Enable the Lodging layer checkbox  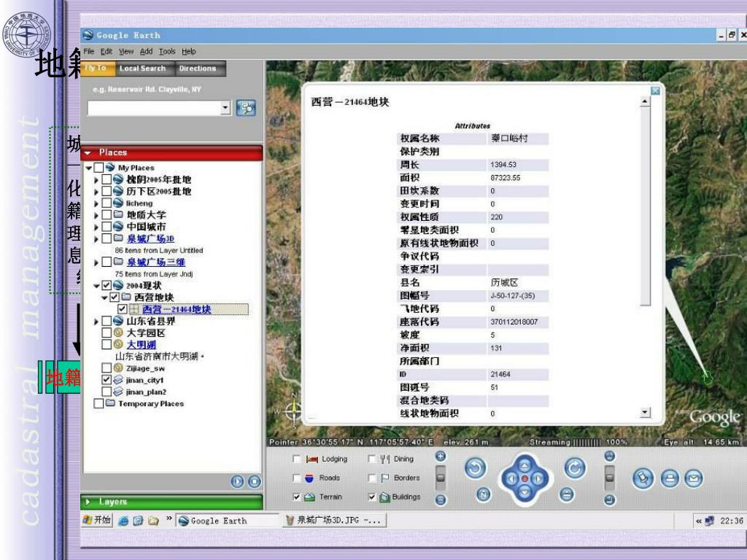[296, 459]
